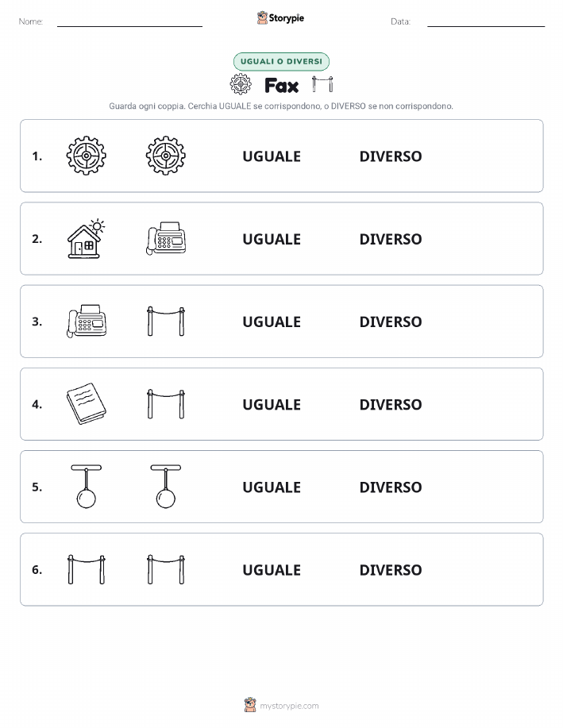The width and height of the screenshot is (563, 728).
Task: Click the fax machine icon in row 2
Action: click(166, 238)
